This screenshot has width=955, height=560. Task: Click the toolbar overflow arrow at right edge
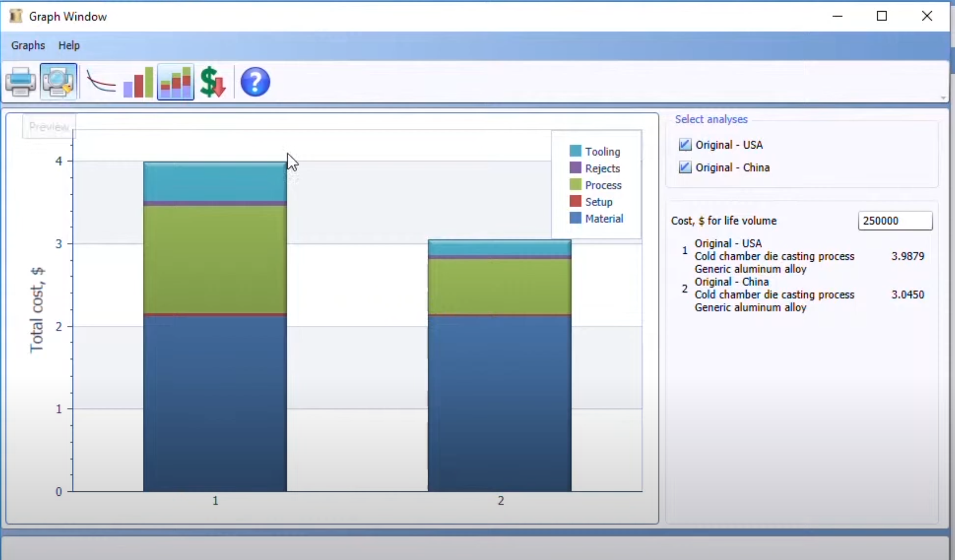pyautogui.click(x=943, y=98)
